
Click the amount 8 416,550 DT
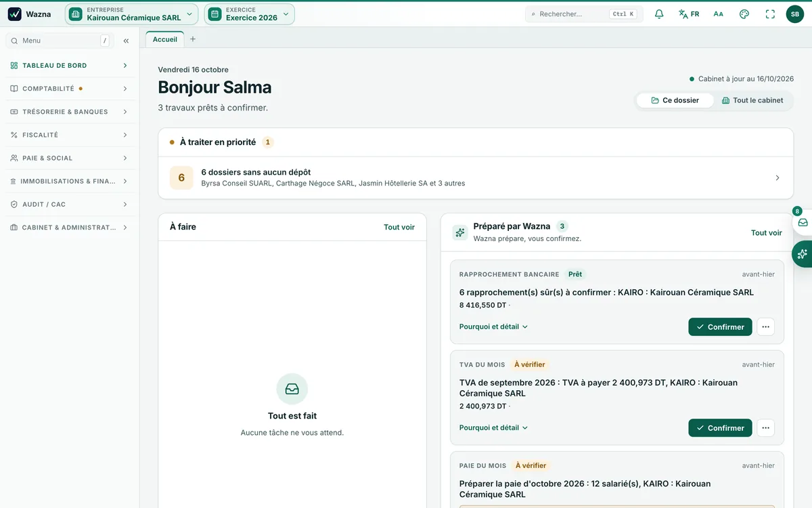(483, 305)
